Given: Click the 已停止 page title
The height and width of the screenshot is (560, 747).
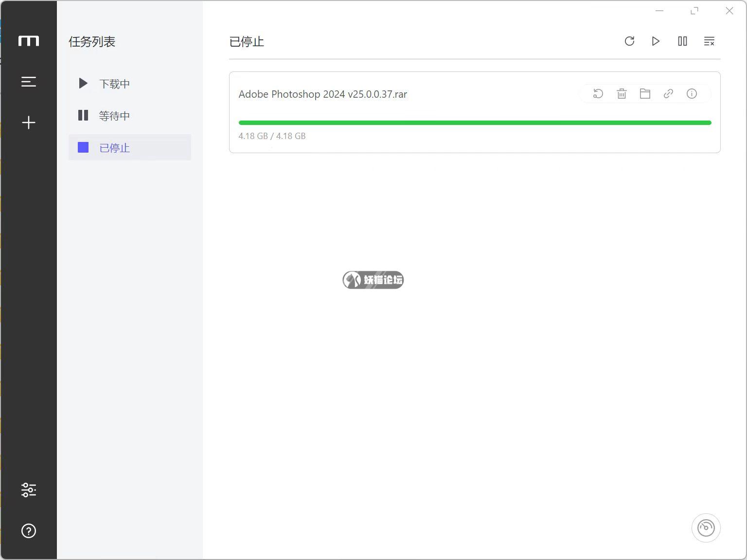Looking at the screenshot, I should tap(247, 42).
